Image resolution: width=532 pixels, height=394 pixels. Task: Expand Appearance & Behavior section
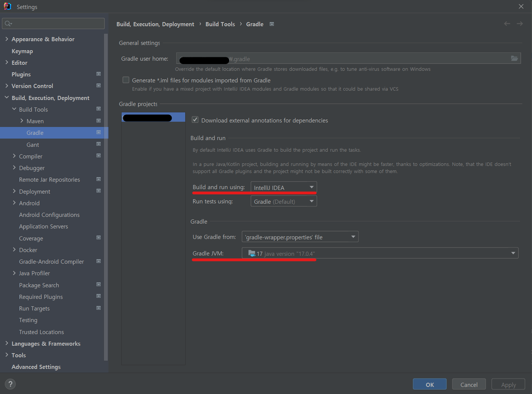pos(7,39)
